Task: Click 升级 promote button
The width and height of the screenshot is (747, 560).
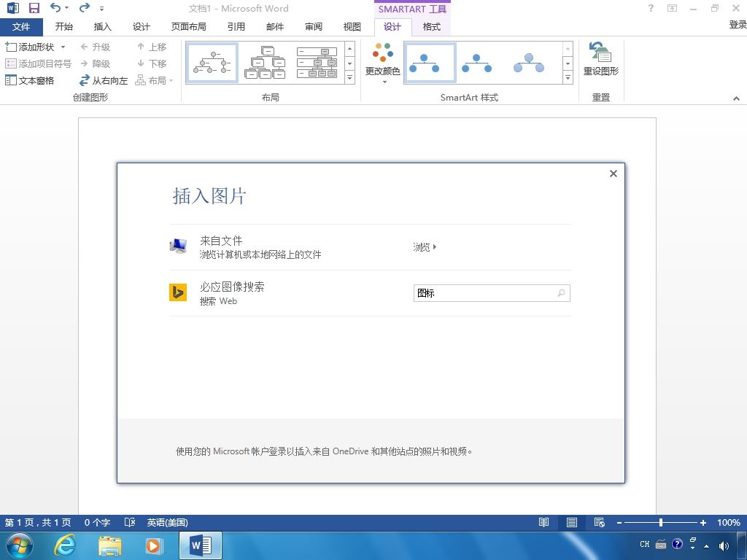Action: pos(96,47)
